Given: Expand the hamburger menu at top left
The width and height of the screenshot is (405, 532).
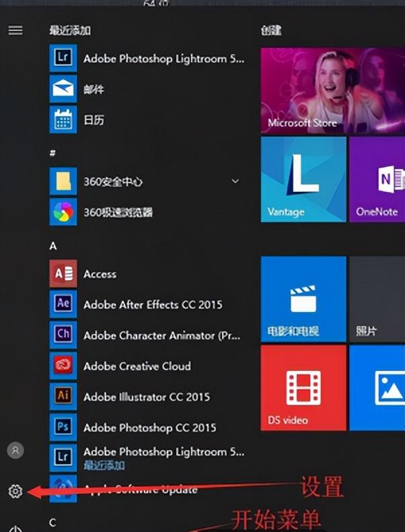Looking at the screenshot, I should 15,30.
